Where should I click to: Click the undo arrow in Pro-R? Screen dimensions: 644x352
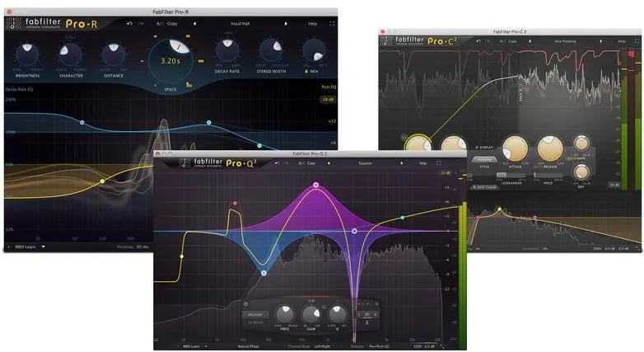(129, 23)
